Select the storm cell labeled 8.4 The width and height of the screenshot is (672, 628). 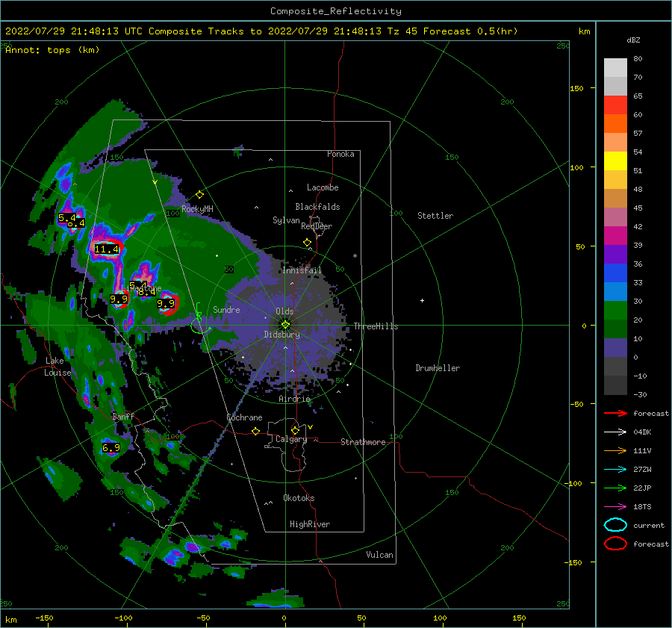[x=147, y=293]
